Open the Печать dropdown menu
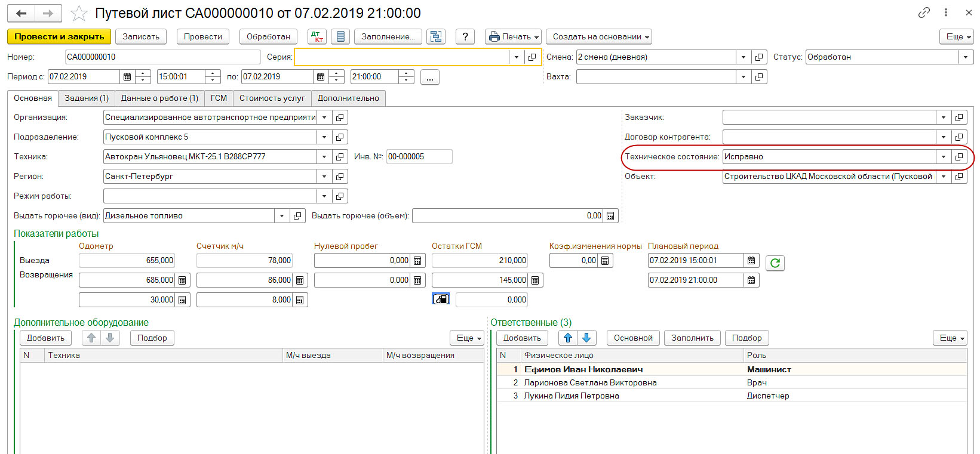This screenshot has height=454, width=980. coord(513,36)
